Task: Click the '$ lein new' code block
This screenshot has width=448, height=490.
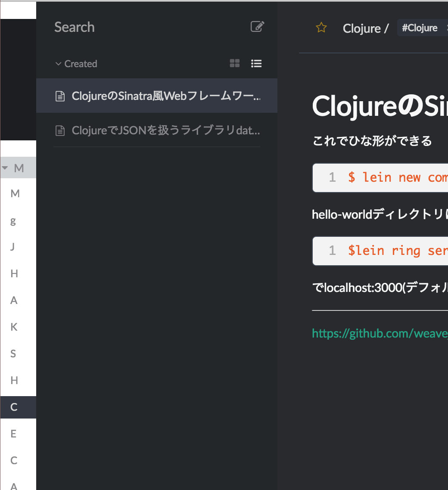Action: [380, 177]
